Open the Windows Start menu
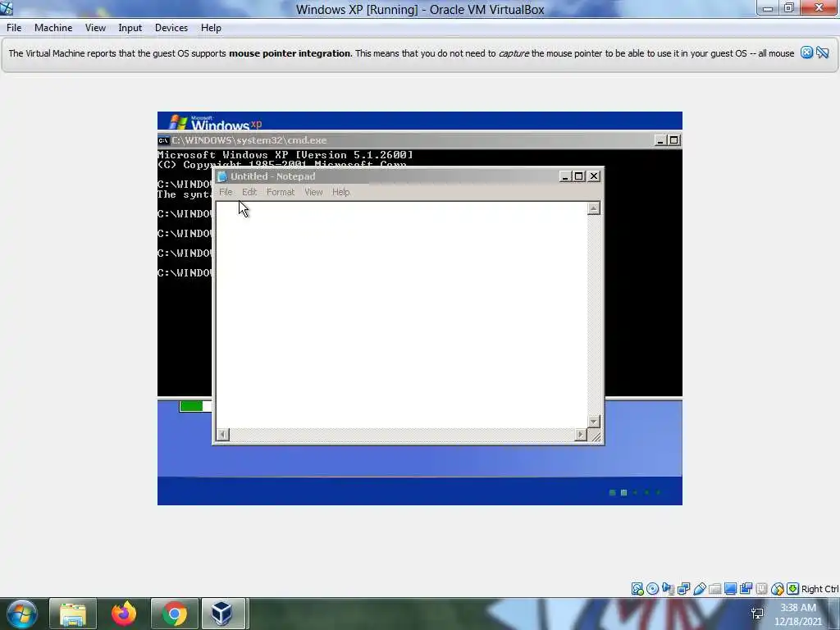Screen dimensions: 840x630 click(21, 614)
